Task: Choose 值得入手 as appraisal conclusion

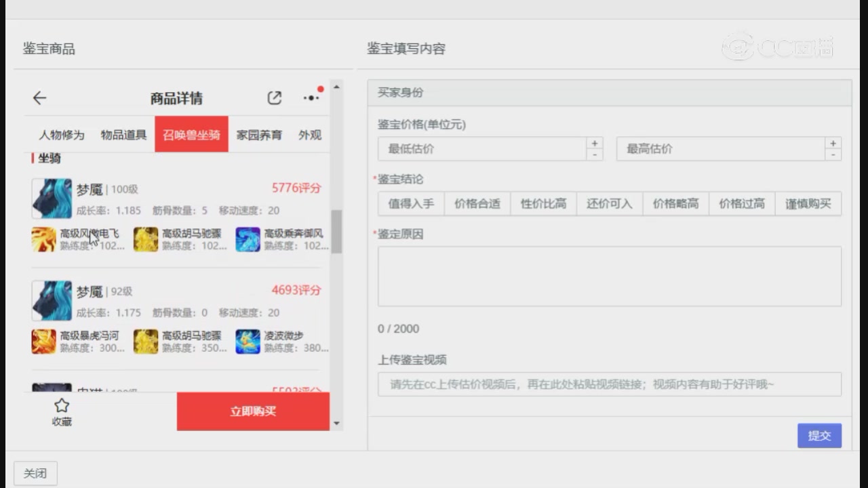Action: click(x=411, y=203)
